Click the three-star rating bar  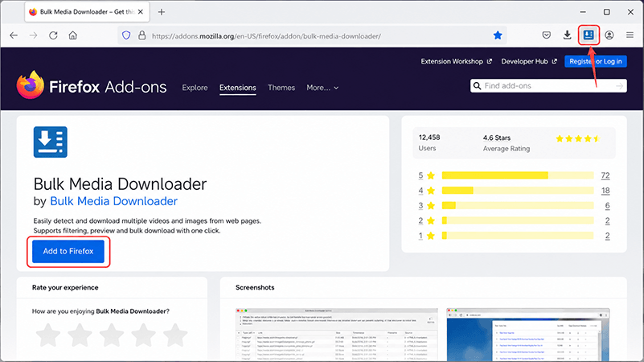518,205
